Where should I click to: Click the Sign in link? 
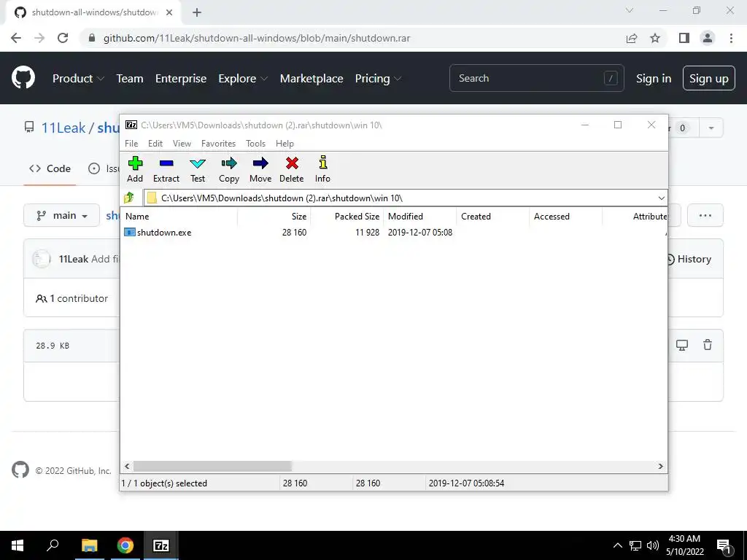click(654, 79)
